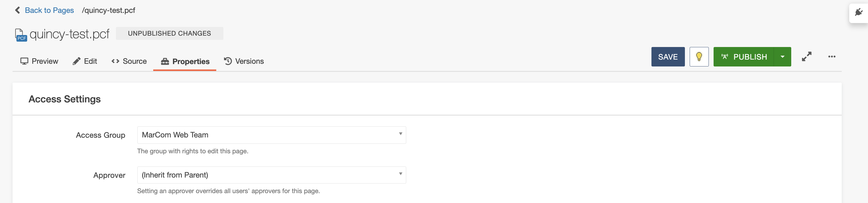868x203 pixels.
Task: Expand the Publish button dropdown arrow
Action: tap(782, 57)
